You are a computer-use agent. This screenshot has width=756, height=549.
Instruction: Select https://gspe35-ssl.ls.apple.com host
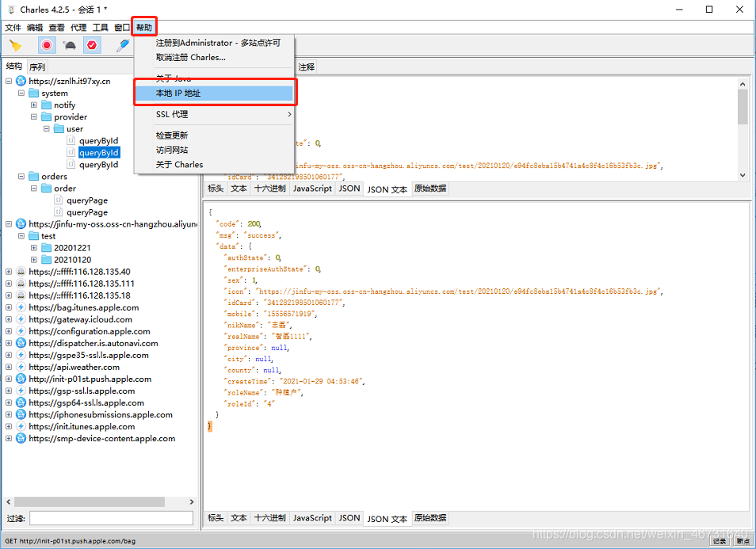tap(89, 355)
